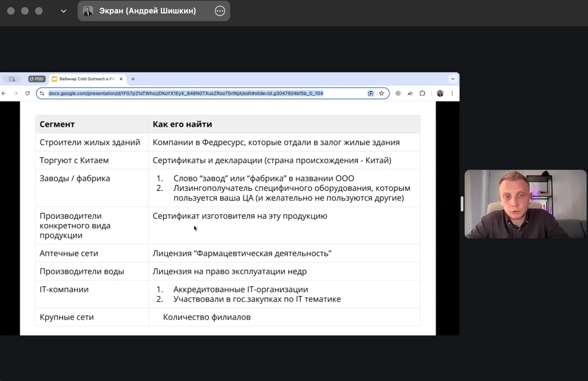Select the Крупные сети cell
This screenshot has height=381, width=588.
pos(92,317)
